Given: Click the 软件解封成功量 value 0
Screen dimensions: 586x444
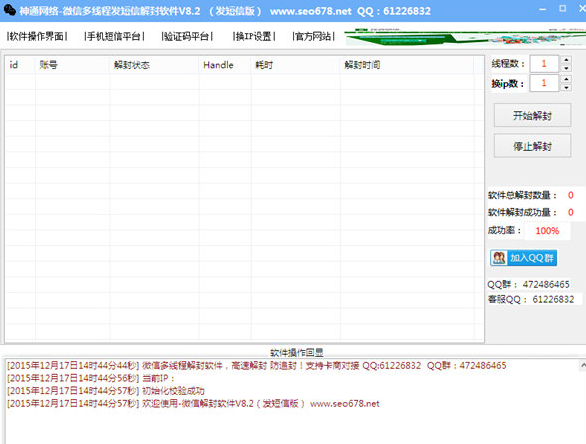Looking at the screenshot, I should pyautogui.click(x=571, y=212).
